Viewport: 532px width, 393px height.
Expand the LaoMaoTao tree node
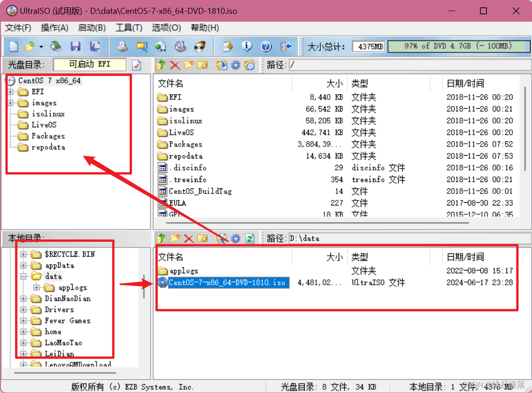point(23,343)
